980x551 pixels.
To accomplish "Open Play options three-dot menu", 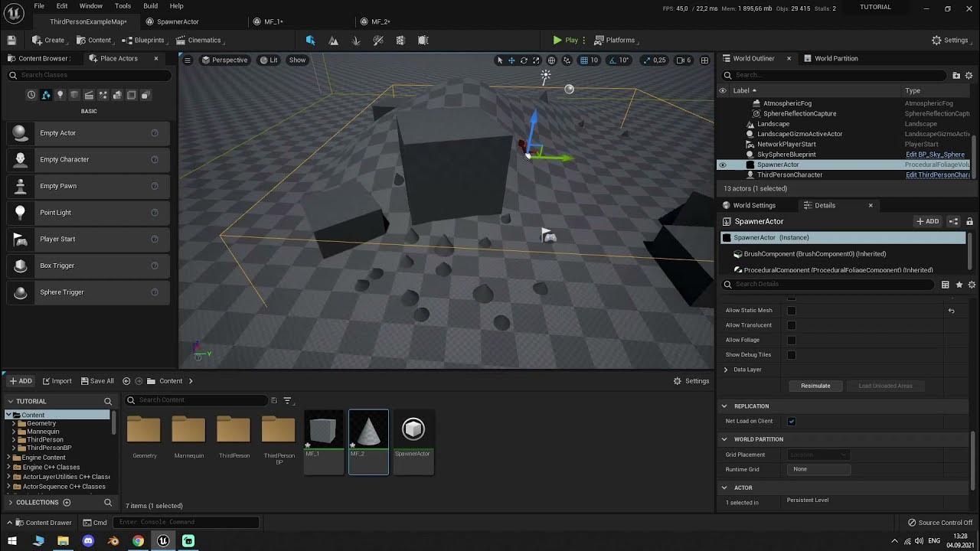I will [585, 40].
